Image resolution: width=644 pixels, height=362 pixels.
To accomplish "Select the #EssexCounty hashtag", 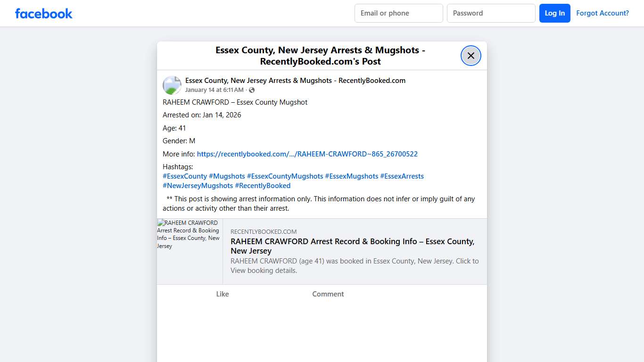I will tap(185, 176).
